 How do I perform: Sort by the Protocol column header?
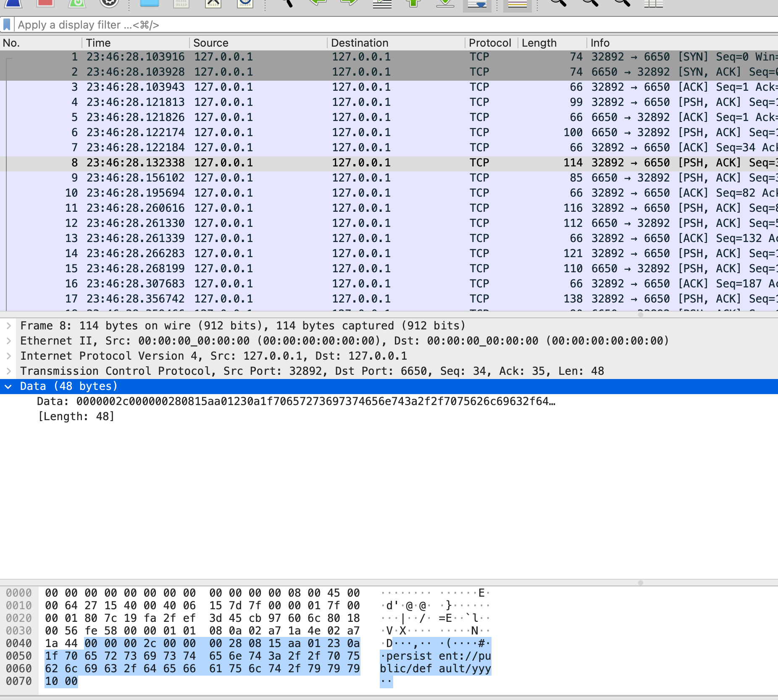point(490,43)
